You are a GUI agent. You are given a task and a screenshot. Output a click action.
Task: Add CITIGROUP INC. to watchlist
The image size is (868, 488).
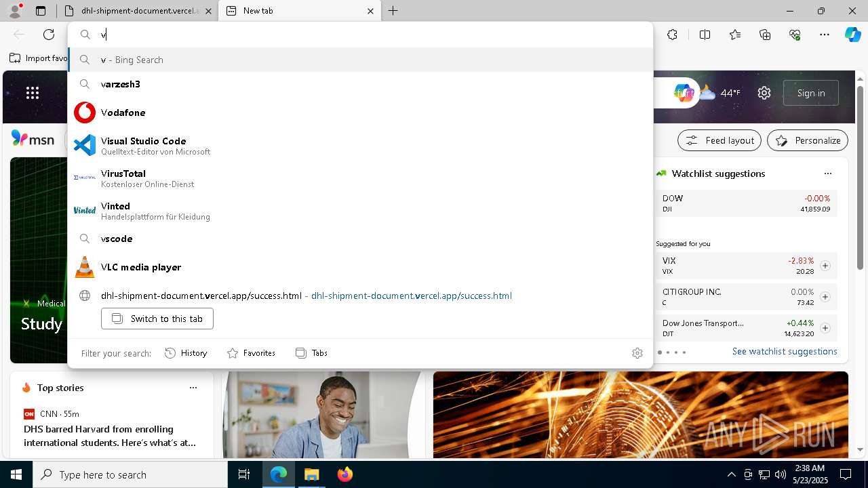(x=825, y=297)
